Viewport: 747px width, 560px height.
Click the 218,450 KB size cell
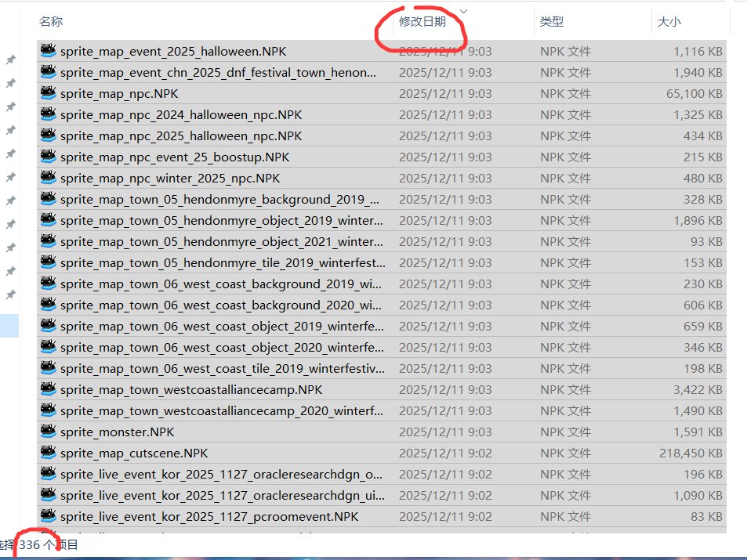point(691,453)
